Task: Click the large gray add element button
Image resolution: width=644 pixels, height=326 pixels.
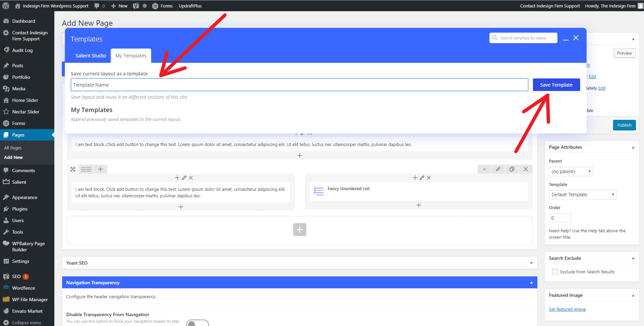Action: coord(300,230)
